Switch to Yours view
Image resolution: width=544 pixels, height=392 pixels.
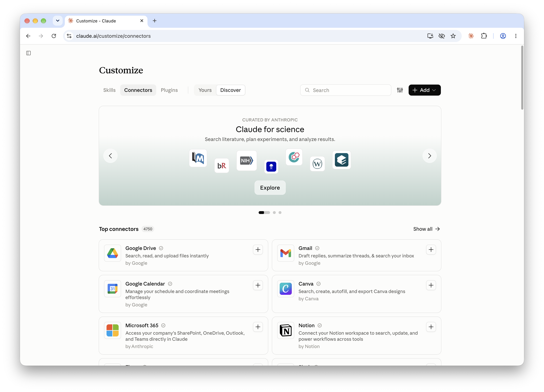click(205, 90)
